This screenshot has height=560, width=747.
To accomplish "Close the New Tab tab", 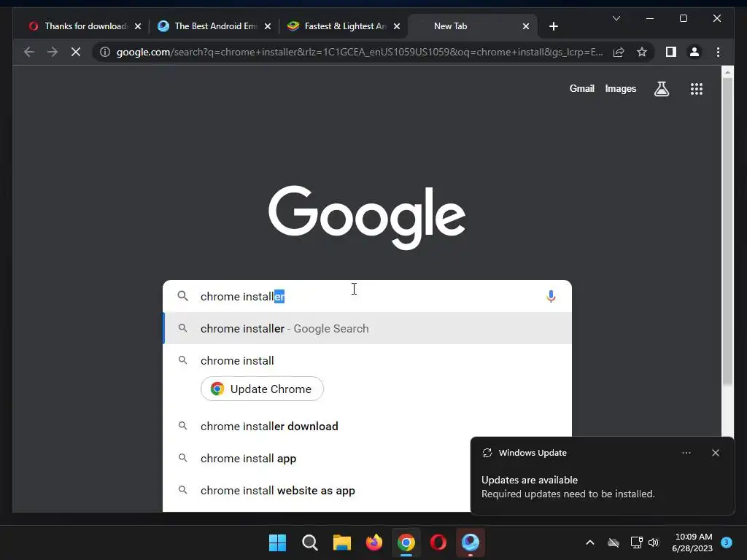I will point(526,26).
